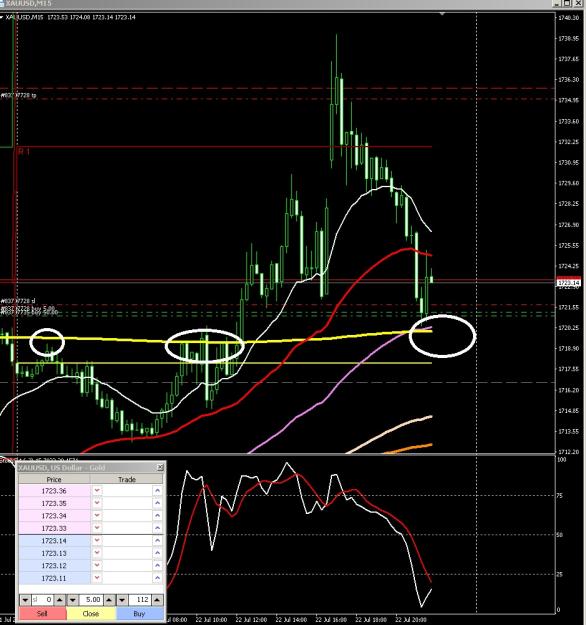Click the Price column header
This screenshot has height=625, width=586.
point(54,479)
